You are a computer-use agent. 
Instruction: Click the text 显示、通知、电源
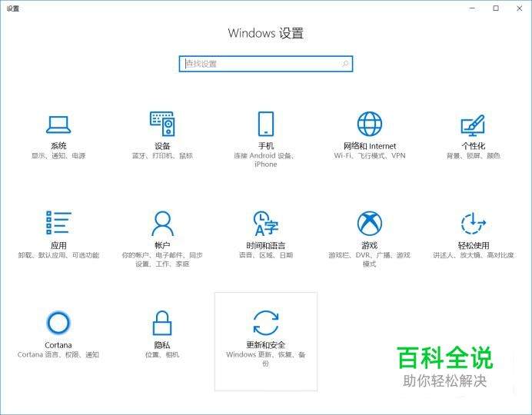[58, 156]
